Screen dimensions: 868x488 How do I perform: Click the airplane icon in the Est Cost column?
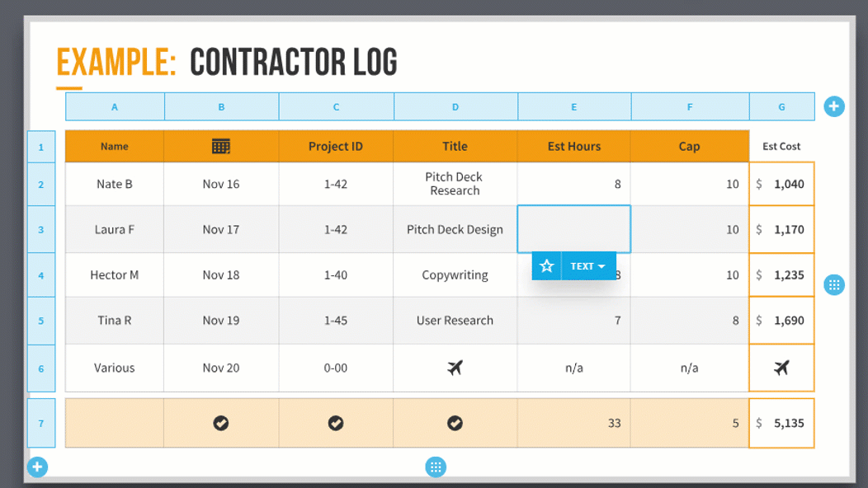click(781, 368)
